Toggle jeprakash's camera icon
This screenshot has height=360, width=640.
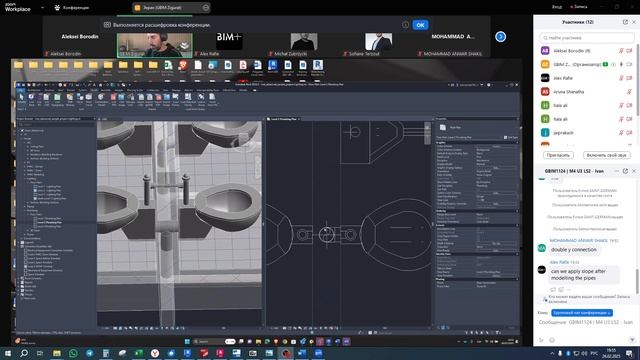tap(629, 133)
